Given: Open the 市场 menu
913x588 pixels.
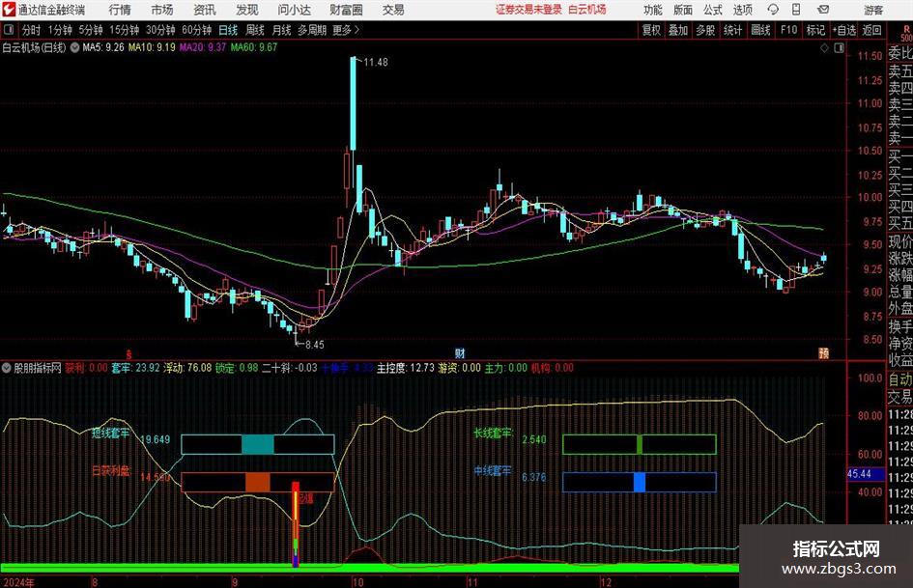Looking at the screenshot, I should click(x=162, y=10).
